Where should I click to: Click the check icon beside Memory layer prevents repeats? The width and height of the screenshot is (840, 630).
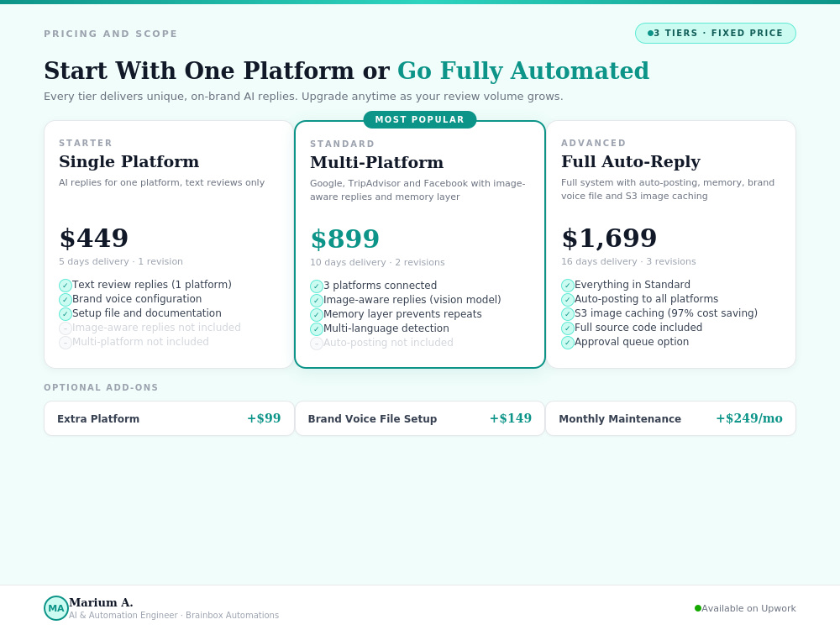pos(317,314)
